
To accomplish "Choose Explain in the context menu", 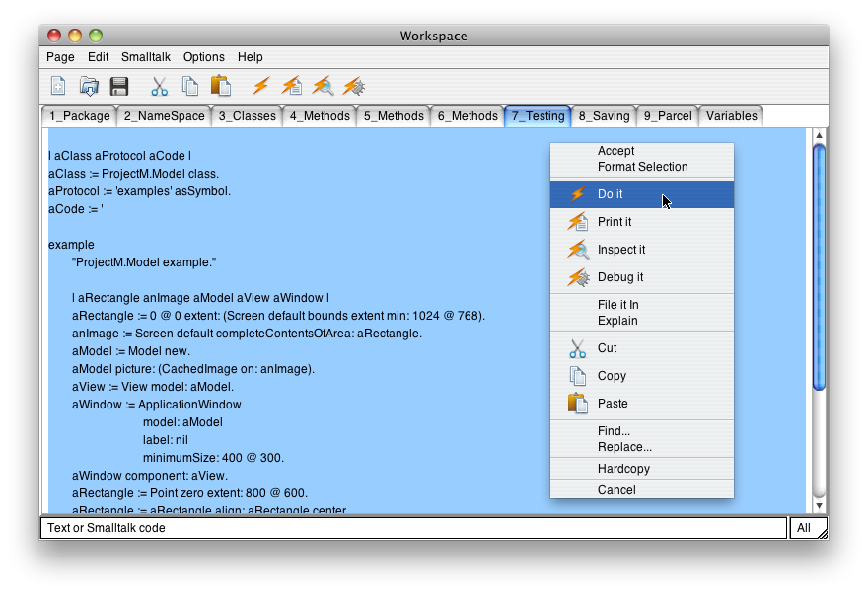I will (642, 321).
